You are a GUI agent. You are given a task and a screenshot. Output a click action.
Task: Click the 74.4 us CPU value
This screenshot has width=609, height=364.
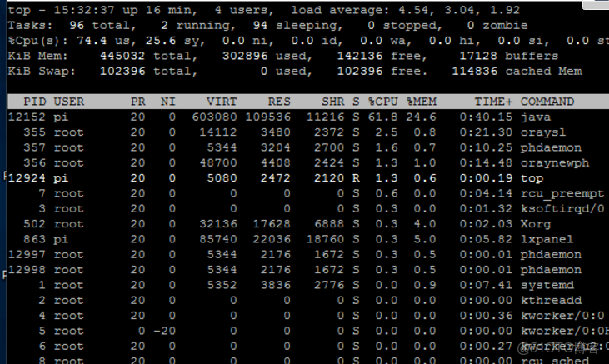[x=92, y=41]
